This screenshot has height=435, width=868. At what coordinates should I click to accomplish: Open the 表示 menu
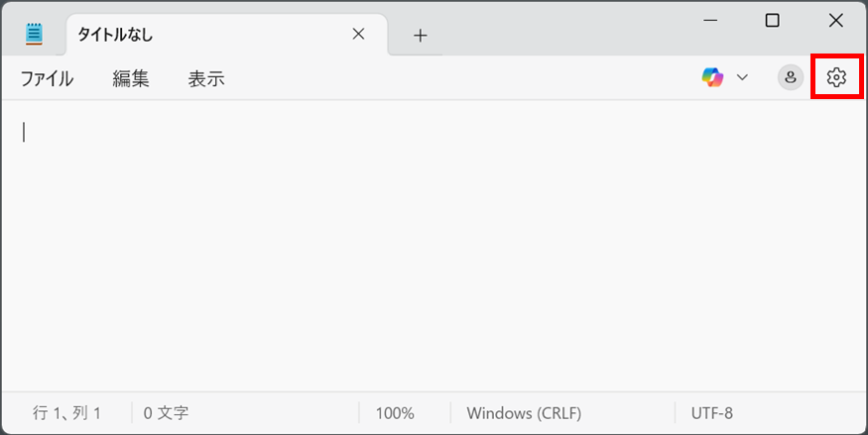[x=206, y=79]
